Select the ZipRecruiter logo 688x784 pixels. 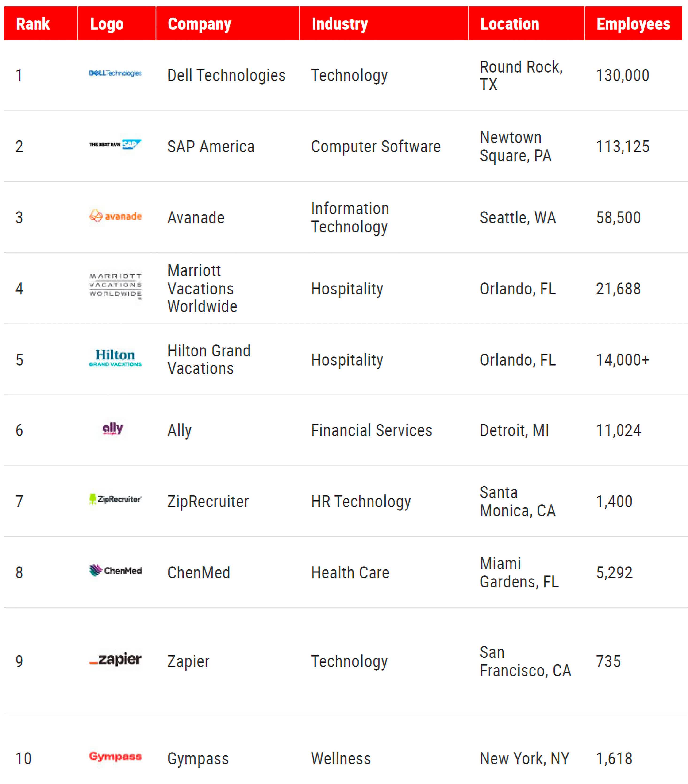pos(115,499)
